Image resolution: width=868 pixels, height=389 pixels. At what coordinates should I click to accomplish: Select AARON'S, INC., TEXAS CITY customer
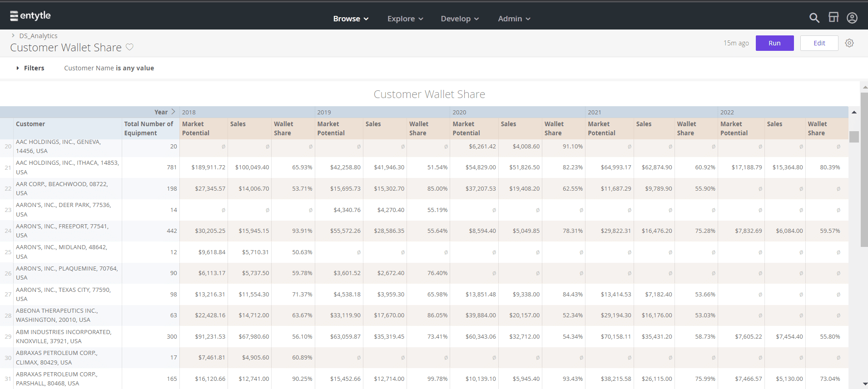click(x=63, y=294)
